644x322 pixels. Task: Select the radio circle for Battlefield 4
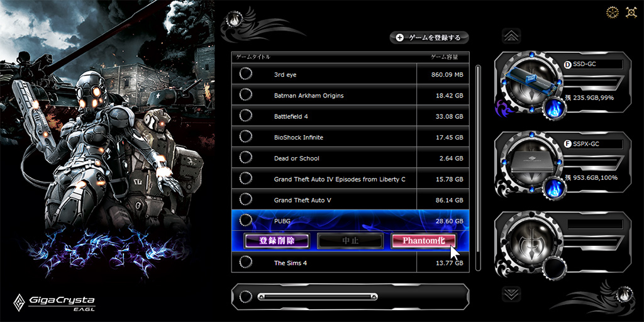(x=246, y=116)
